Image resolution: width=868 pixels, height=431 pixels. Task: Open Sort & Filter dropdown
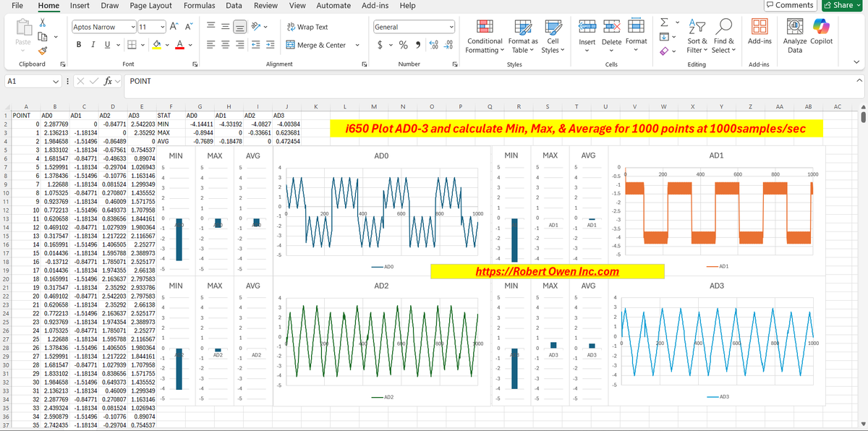[698, 37]
